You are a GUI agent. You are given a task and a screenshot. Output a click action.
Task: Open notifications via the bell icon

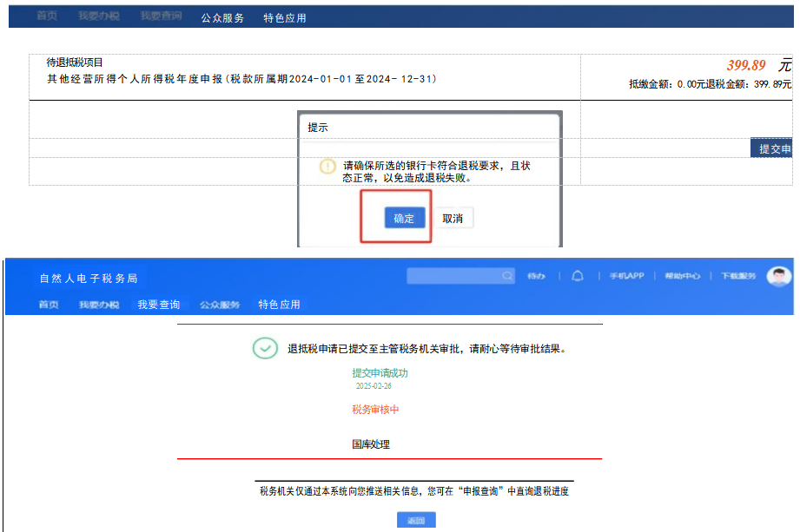(578, 276)
